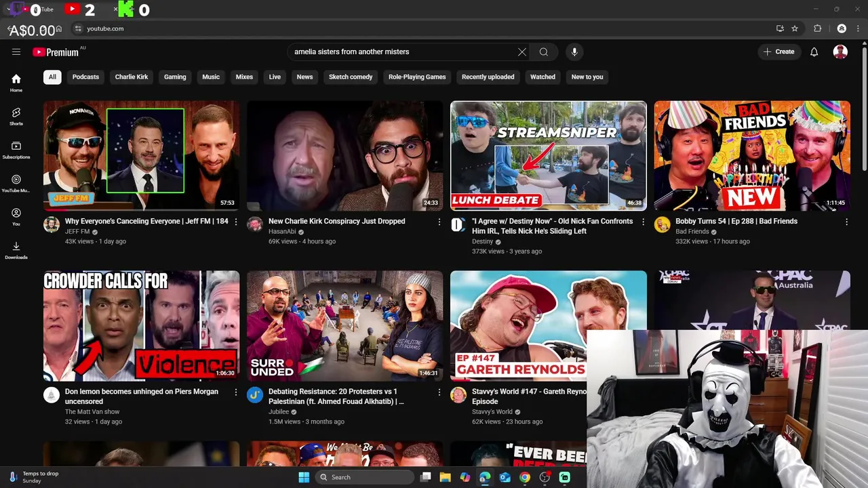Click the magnifier search button
The width and height of the screenshot is (868, 488).
(x=544, y=52)
